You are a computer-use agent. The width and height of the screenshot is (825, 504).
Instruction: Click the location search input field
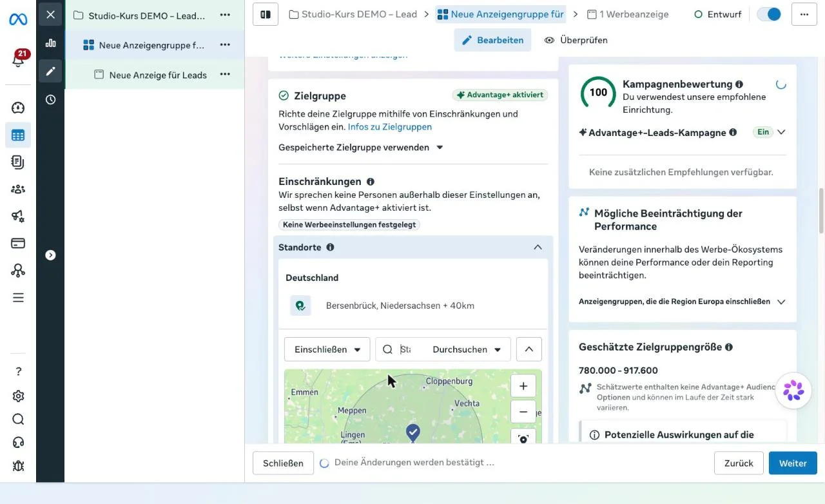[405, 349]
